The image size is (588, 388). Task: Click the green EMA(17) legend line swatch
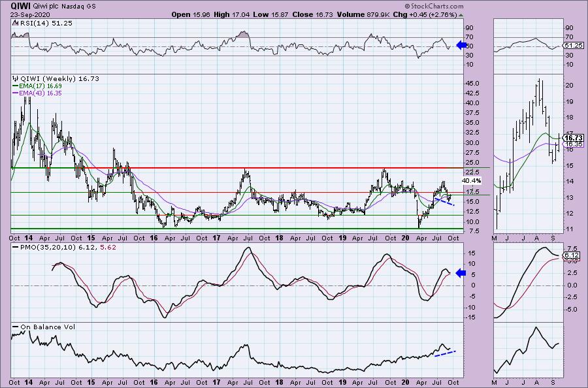tap(16, 86)
